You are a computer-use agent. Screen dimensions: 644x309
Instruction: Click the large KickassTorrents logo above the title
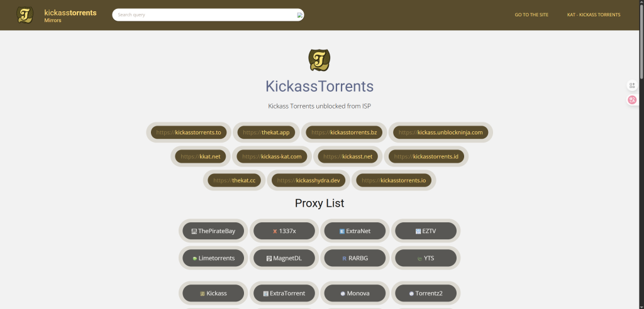[x=319, y=60]
